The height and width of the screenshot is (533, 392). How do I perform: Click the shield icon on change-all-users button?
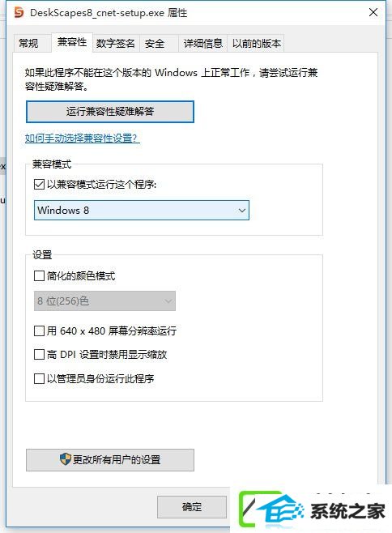[x=65, y=459]
